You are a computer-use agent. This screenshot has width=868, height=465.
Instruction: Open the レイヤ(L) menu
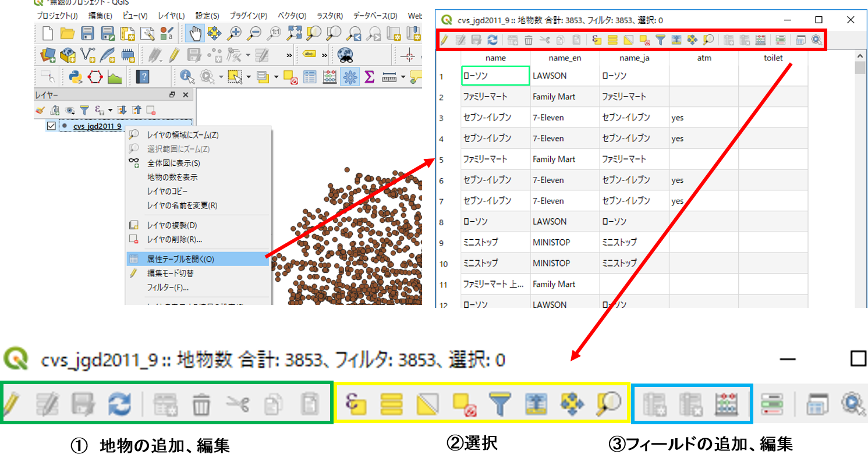pos(171,16)
